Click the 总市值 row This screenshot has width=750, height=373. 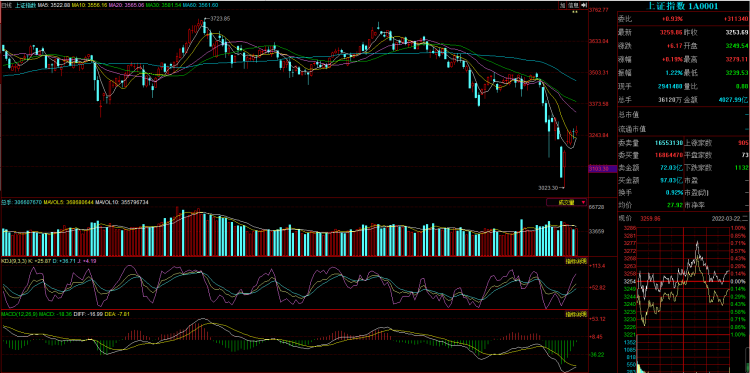click(684, 114)
